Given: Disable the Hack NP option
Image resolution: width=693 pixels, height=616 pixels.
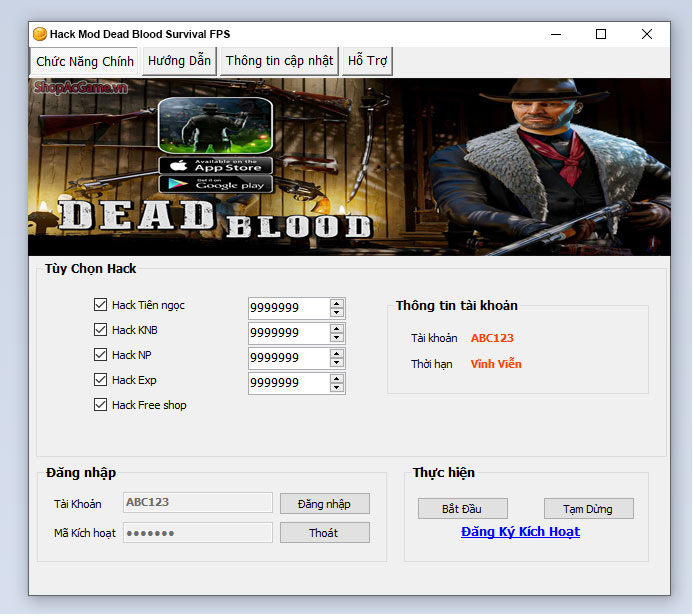Looking at the screenshot, I should tap(100, 354).
